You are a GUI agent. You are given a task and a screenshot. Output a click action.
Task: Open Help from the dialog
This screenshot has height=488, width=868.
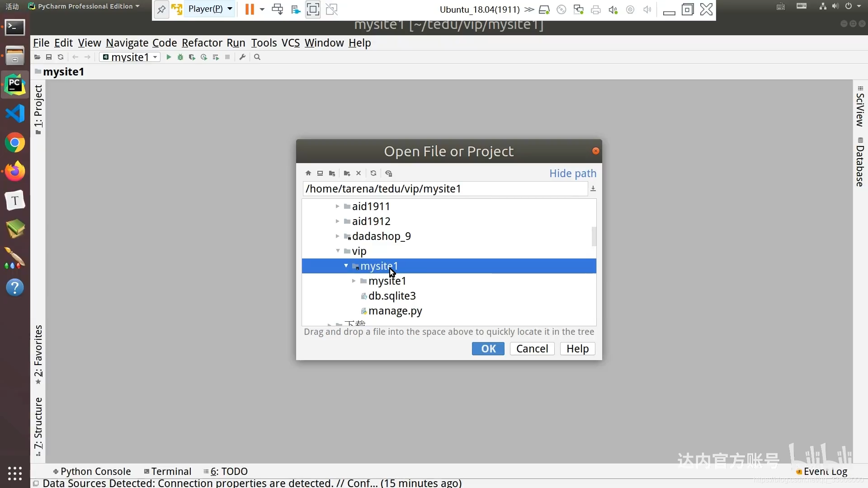[x=578, y=349]
